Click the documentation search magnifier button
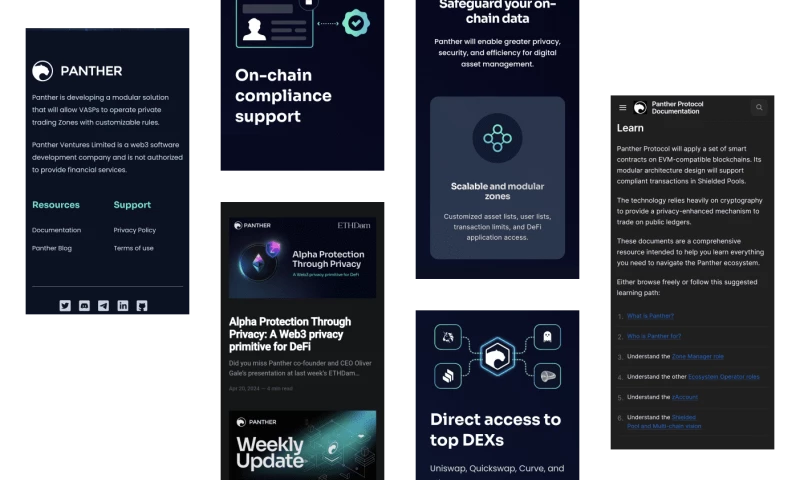800x480 pixels. click(x=759, y=108)
